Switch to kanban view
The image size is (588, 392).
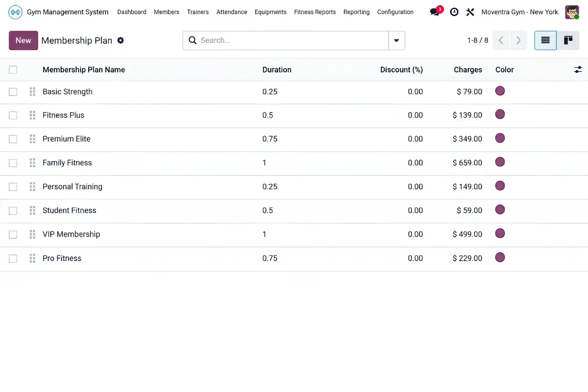568,40
